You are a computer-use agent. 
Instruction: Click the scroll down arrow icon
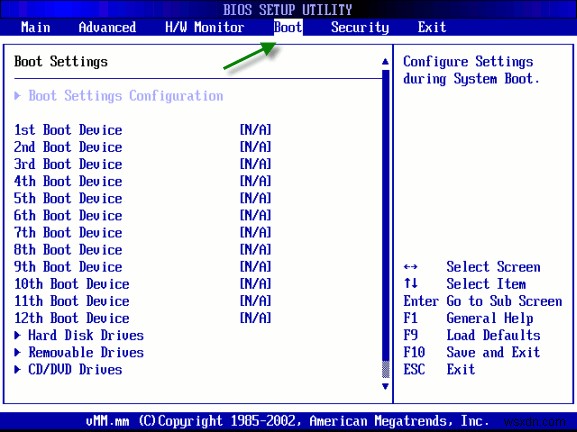pyautogui.click(x=385, y=386)
